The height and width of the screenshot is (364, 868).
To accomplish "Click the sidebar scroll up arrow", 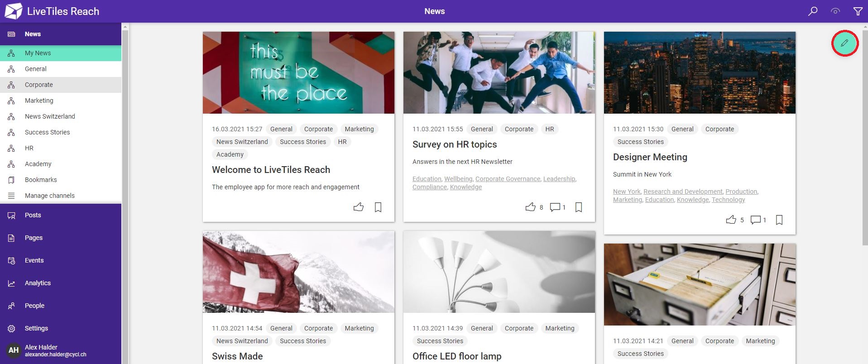I will (x=125, y=27).
